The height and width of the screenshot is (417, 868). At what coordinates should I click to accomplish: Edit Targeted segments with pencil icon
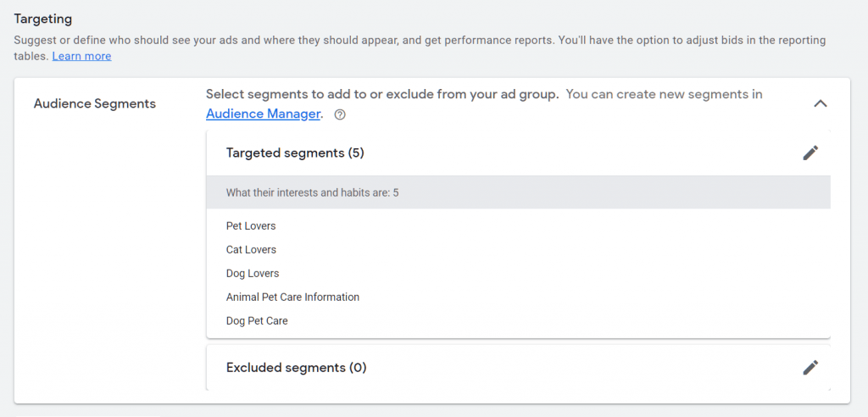[x=810, y=153]
